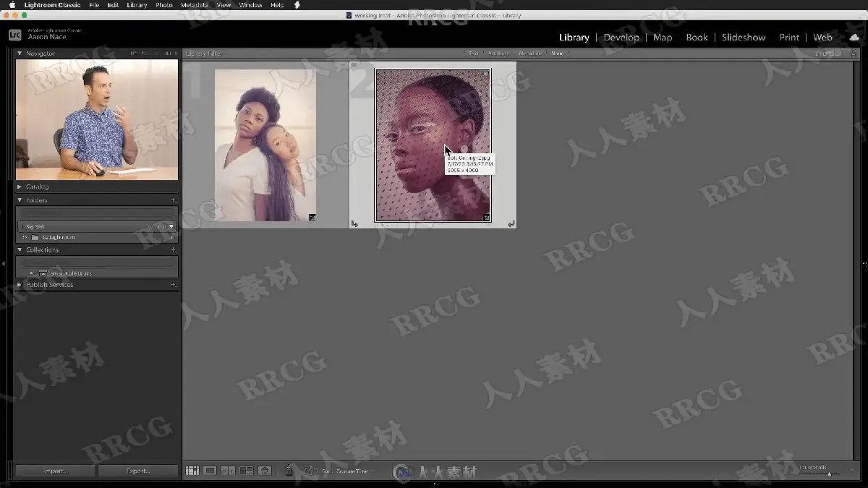Select the Split Toning close-up portrait thumbnail
Viewport: 868px width, 488px height.
coord(433,145)
